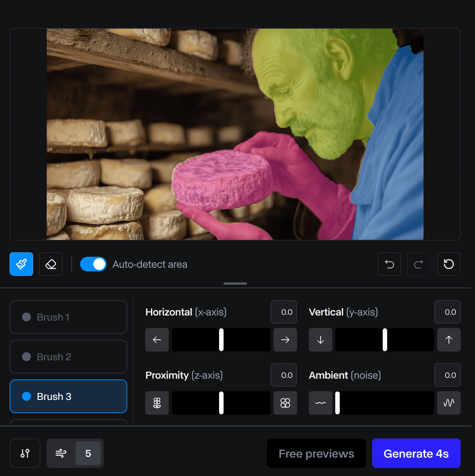Click the Free previews button
The image size is (475, 476).
click(x=316, y=453)
